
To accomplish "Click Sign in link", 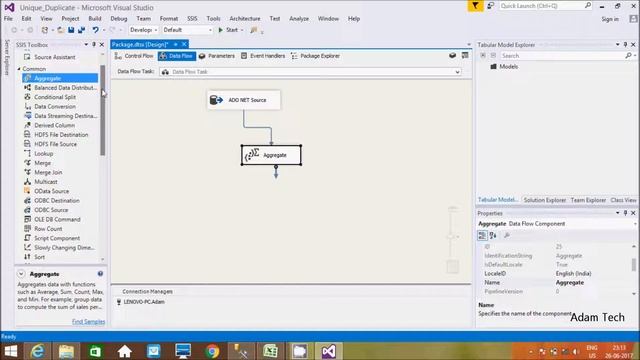I will coord(610,19).
